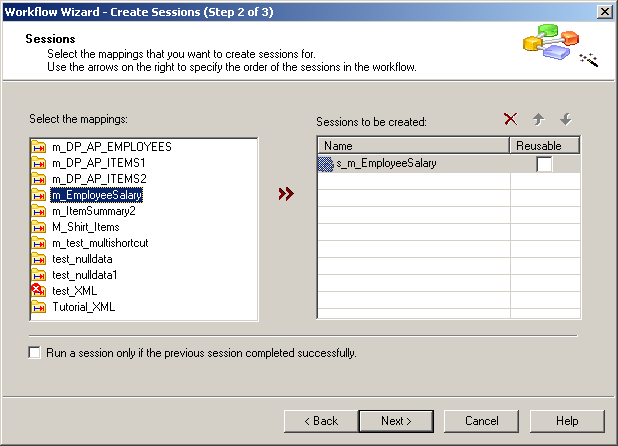Cancel the Workflow Wizard
The height and width of the screenshot is (446, 618).
481,421
